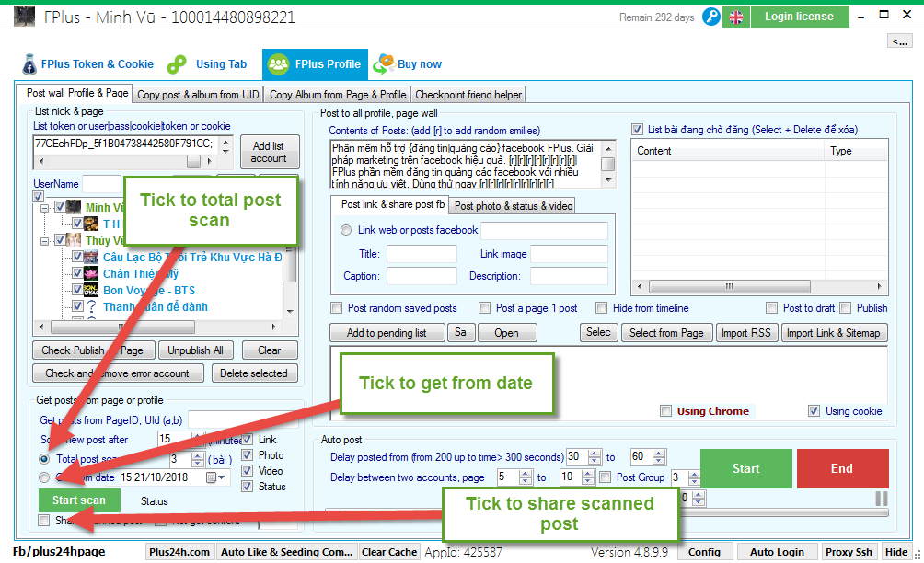The height and width of the screenshot is (563, 924).
Task: Open the Using Tab section
Action: pyautogui.click(x=207, y=64)
